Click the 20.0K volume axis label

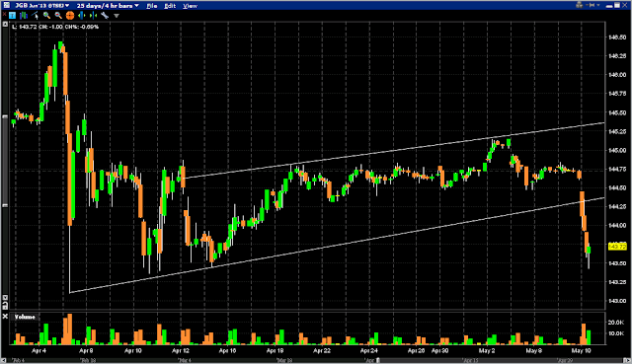[616, 323]
